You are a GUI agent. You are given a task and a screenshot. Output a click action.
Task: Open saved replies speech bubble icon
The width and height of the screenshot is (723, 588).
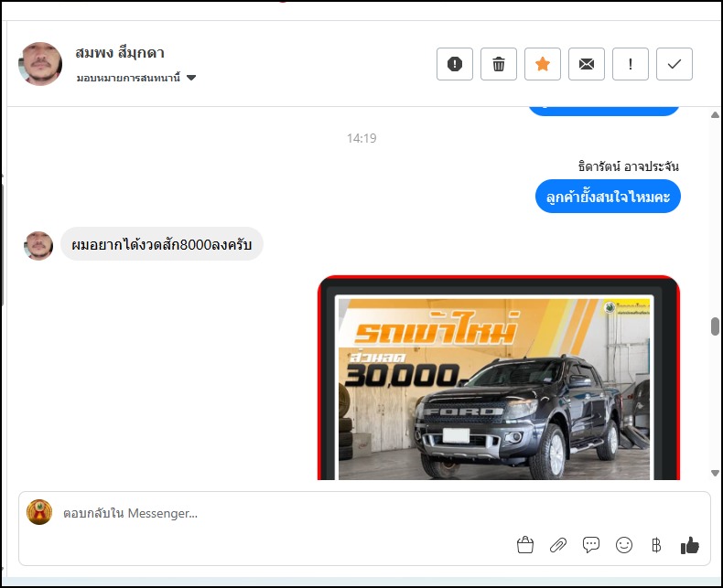pos(591,546)
